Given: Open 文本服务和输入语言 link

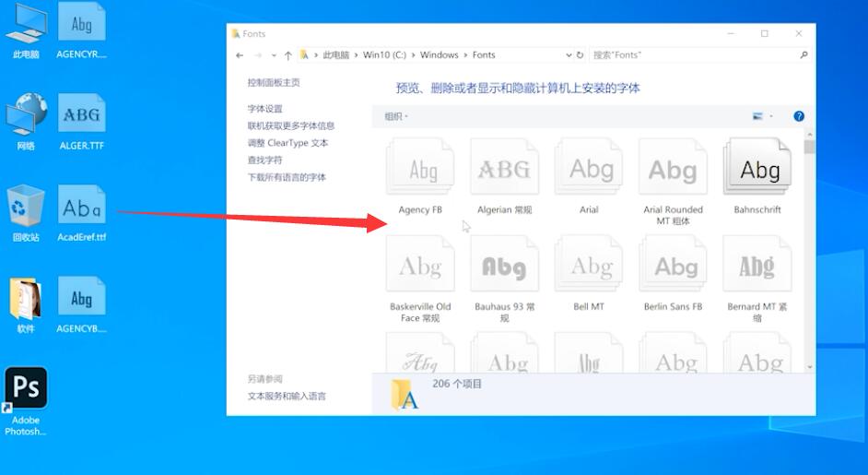Looking at the screenshot, I should 287,397.
